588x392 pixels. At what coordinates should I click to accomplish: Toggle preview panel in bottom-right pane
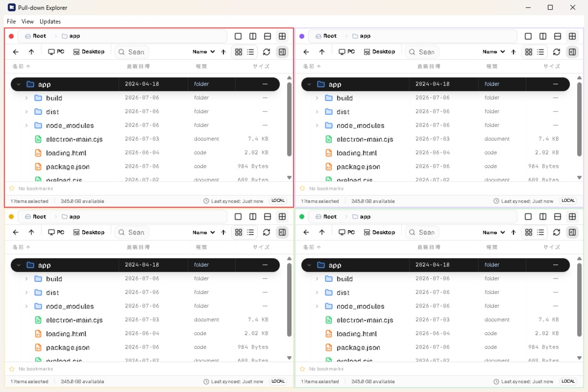point(572,232)
